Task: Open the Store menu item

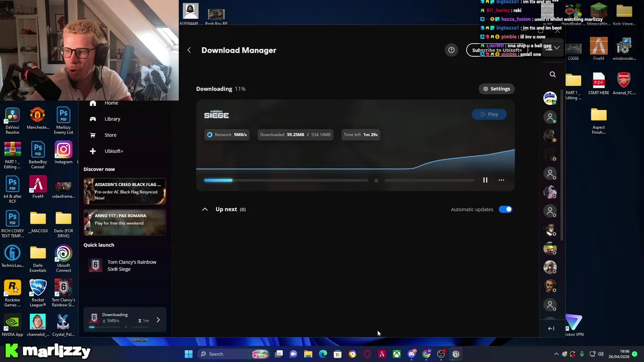Action: [x=110, y=135]
